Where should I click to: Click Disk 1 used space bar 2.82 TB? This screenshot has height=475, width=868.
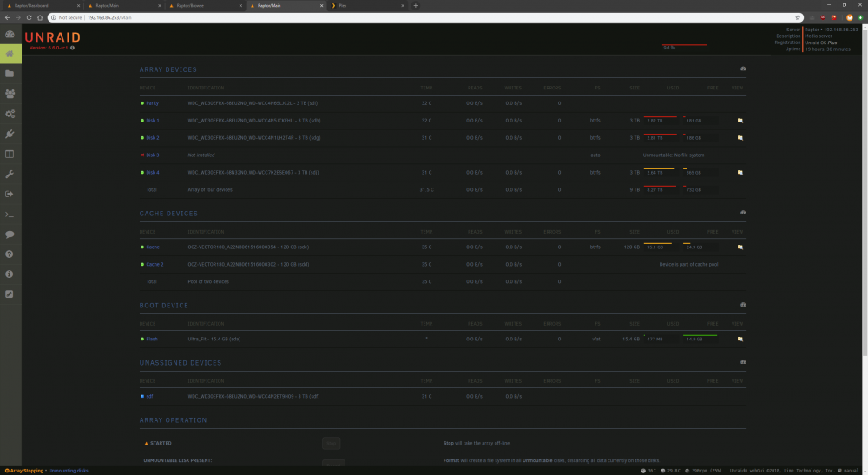coord(660,120)
